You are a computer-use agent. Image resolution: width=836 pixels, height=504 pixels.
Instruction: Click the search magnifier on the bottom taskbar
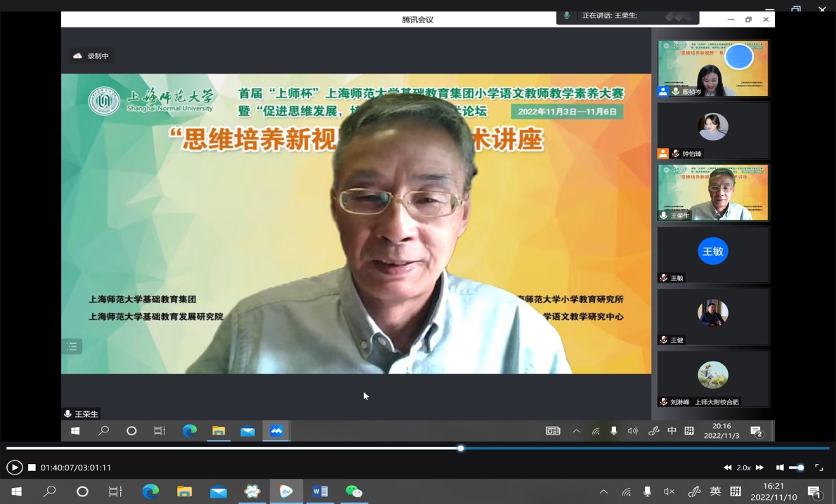(x=50, y=491)
